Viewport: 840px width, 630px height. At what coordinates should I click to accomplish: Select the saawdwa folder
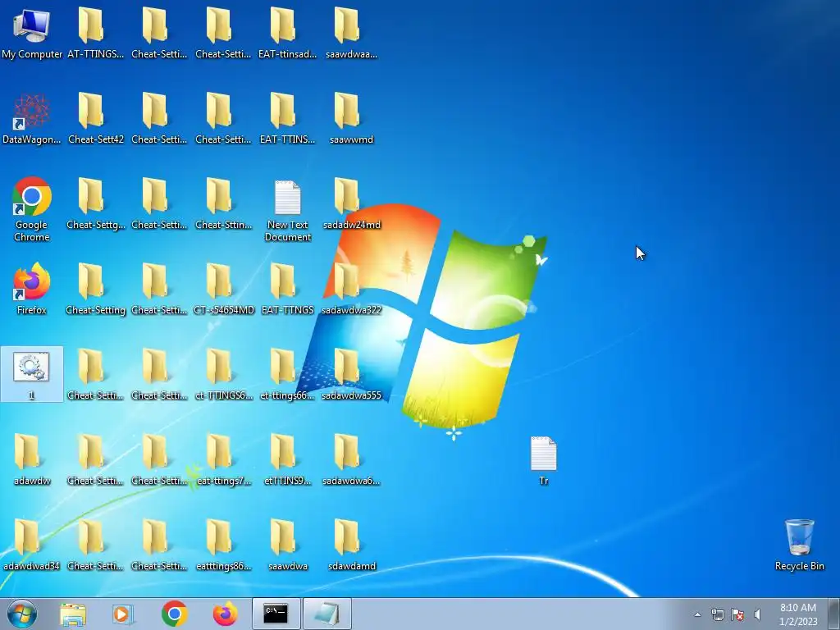287,545
